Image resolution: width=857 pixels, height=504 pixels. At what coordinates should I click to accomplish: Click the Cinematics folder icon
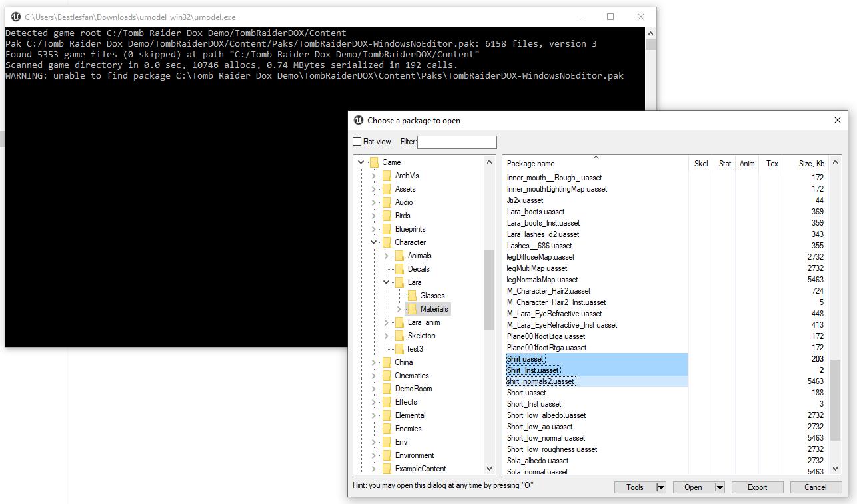[387, 376]
